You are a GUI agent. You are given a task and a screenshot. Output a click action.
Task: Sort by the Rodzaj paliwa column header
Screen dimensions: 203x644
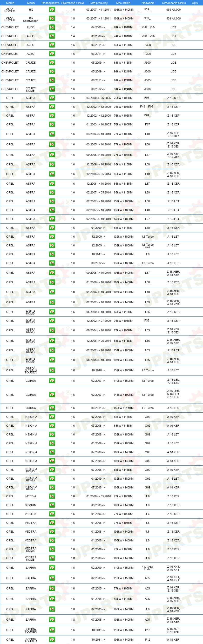[50, 3]
